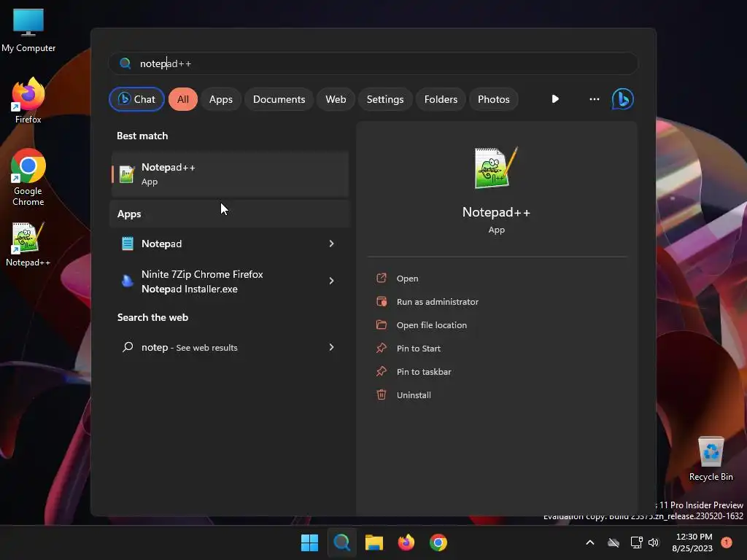Open the clock showing 12:30 PM
The height and width of the screenshot is (560, 747).
(692, 542)
